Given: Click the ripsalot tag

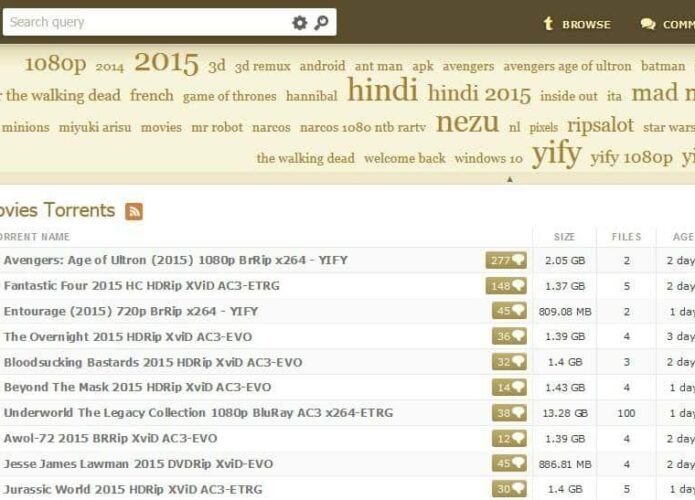Looking at the screenshot, I should tap(601, 125).
